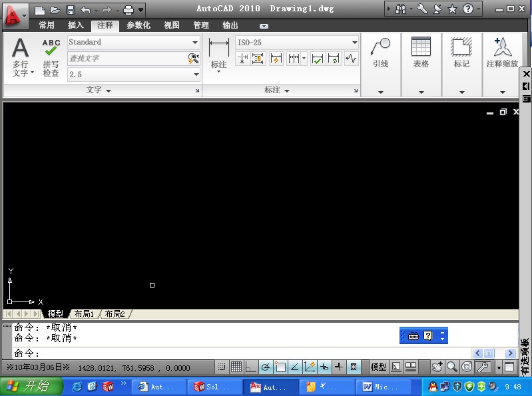This screenshot has height=396, width=532.
Task: Undo the last action
Action: [x=85, y=10]
